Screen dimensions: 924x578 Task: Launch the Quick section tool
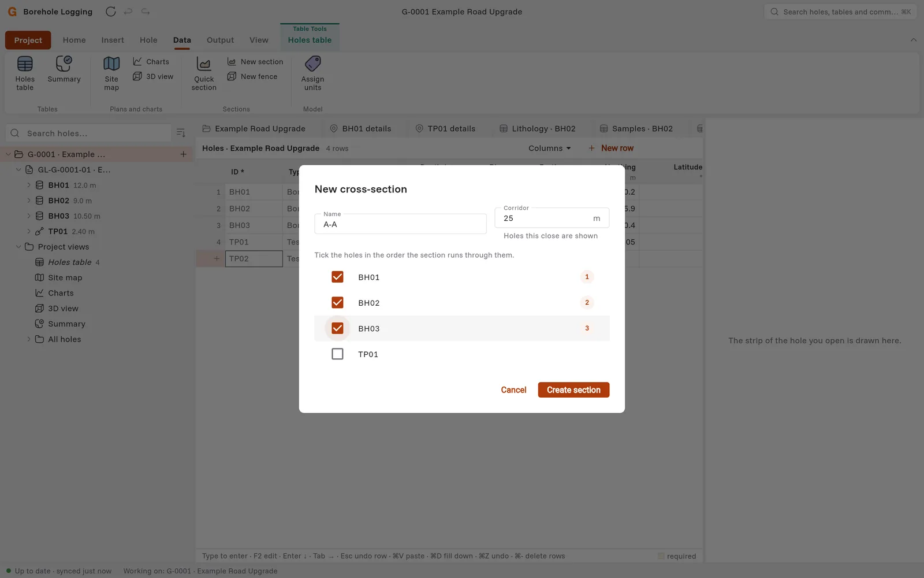coord(204,73)
